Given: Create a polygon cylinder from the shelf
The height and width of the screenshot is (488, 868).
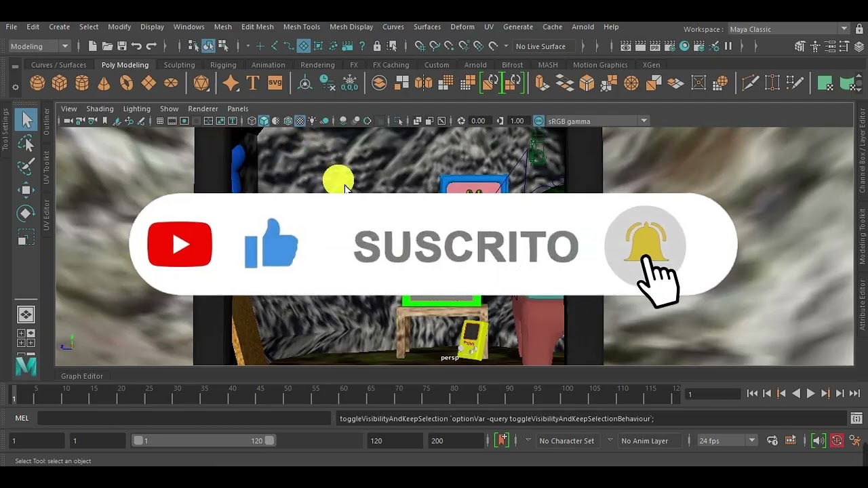Looking at the screenshot, I should 82,83.
